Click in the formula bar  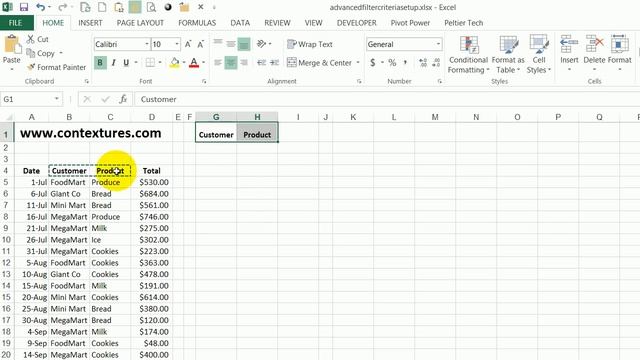pyautogui.click(x=388, y=99)
